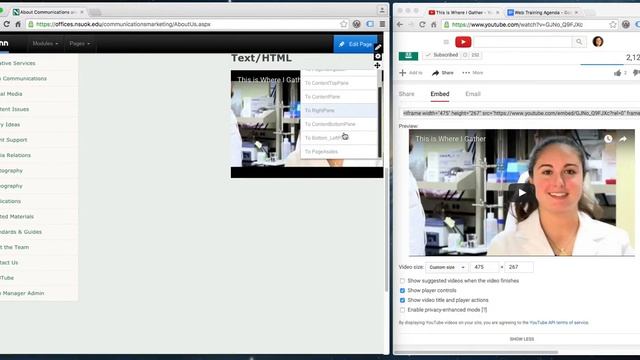Screen dimensions: 640x360
Task: Open the YouTube hamburger guide menu
Action: tap(446, 42)
